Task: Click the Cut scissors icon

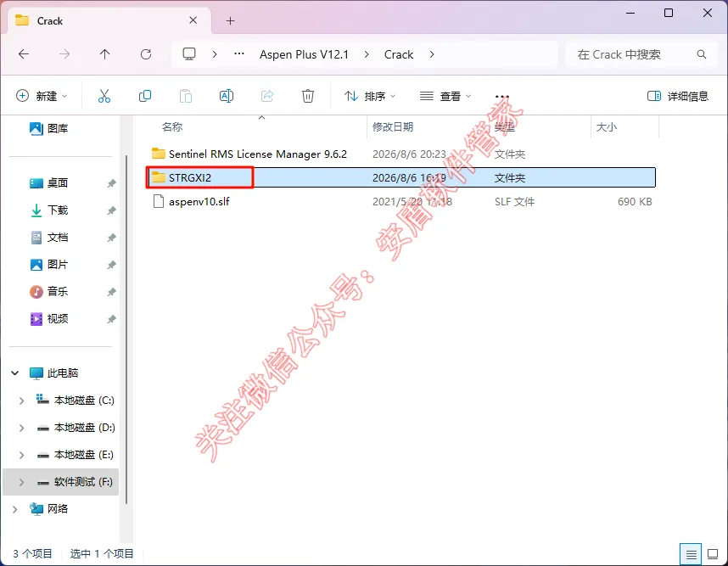Action: pos(104,96)
